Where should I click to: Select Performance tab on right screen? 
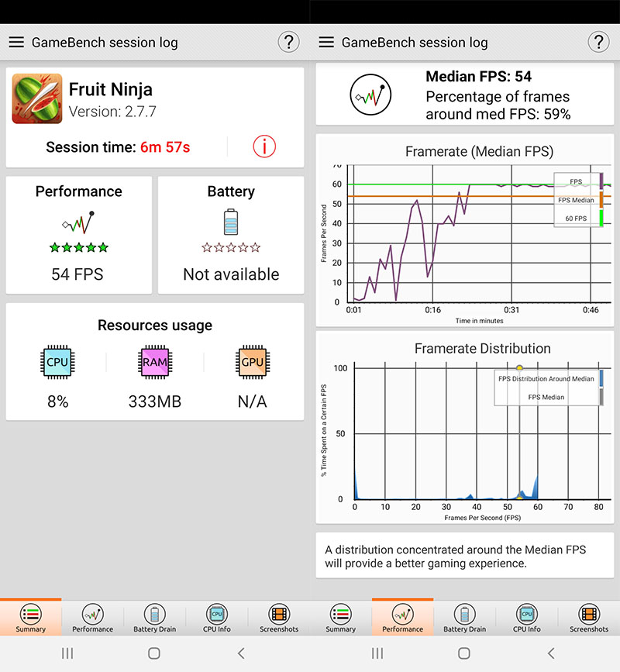[403, 617]
